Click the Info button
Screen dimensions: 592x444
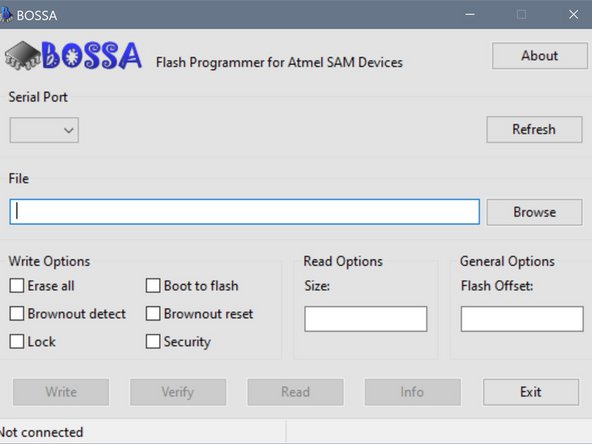point(413,392)
